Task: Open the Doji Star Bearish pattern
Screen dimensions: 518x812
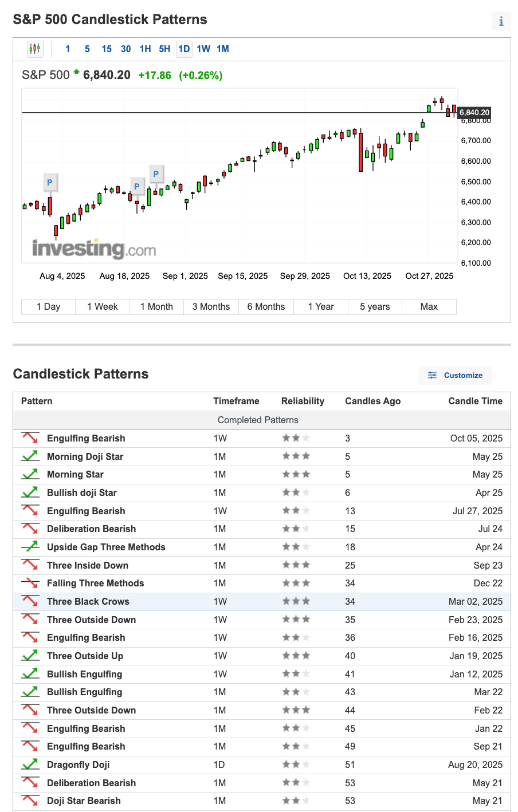Action: tap(84, 801)
